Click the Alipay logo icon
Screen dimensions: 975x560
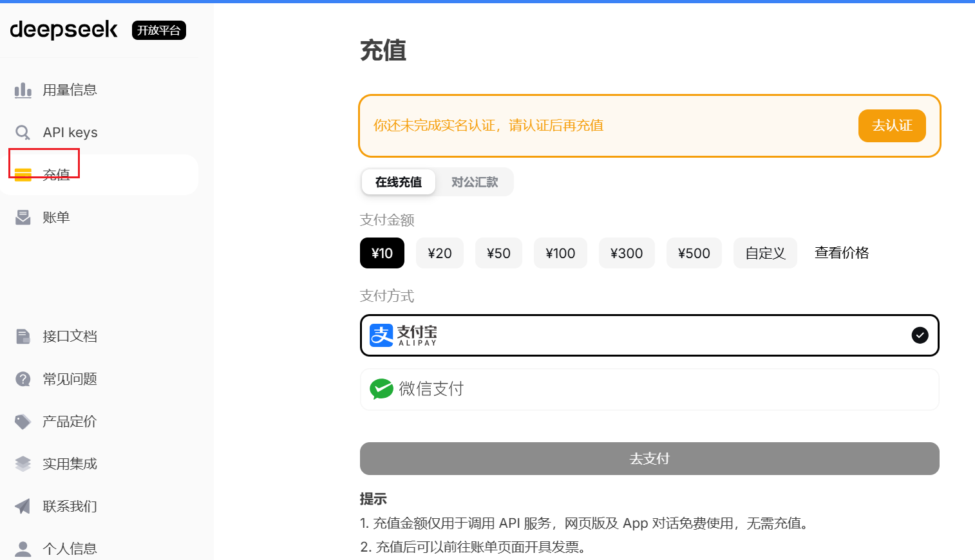[381, 335]
